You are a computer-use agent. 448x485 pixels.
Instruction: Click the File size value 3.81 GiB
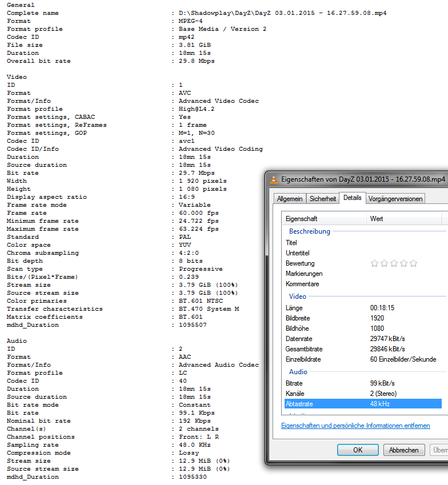(195, 45)
